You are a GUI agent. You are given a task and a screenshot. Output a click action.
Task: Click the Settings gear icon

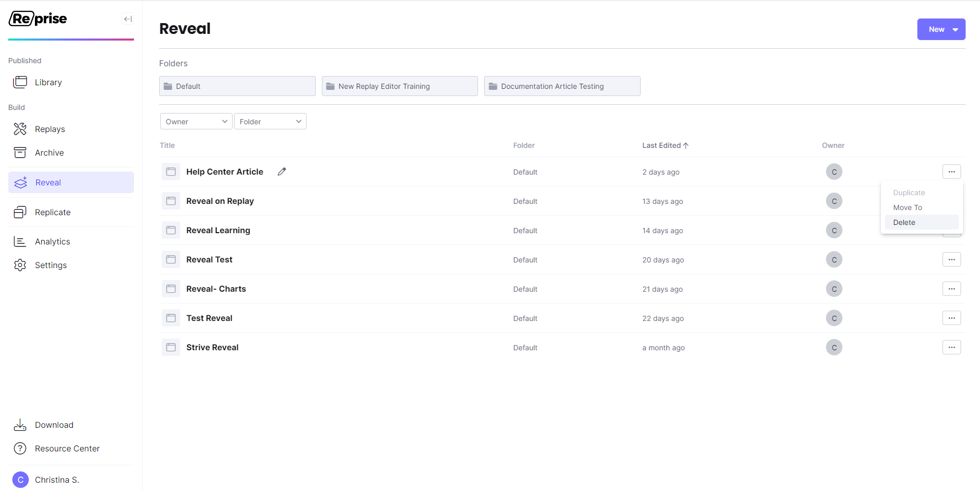[x=20, y=265]
